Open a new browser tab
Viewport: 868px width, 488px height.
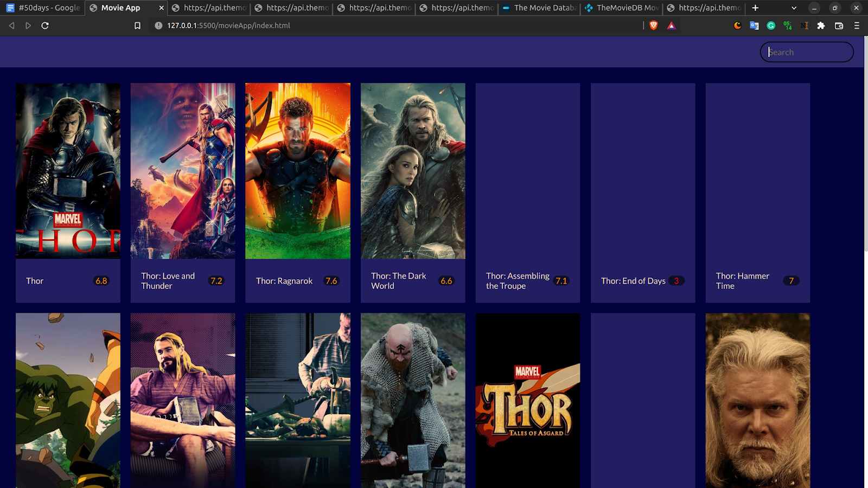pyautogui.click(x=755, y=8)
